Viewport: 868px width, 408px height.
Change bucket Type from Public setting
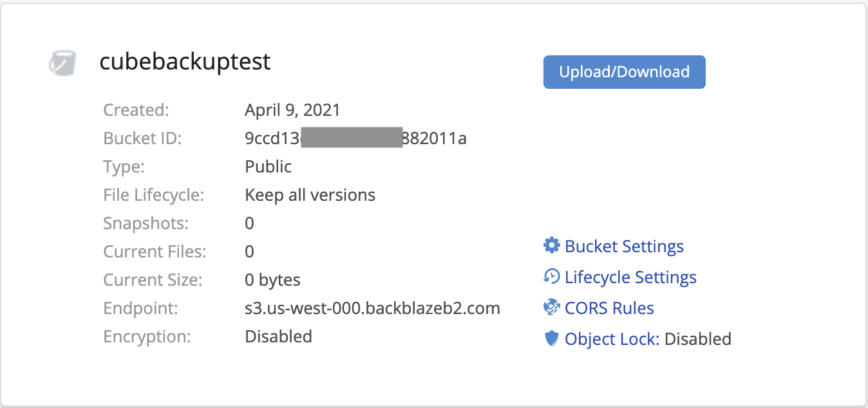[268, 166]
